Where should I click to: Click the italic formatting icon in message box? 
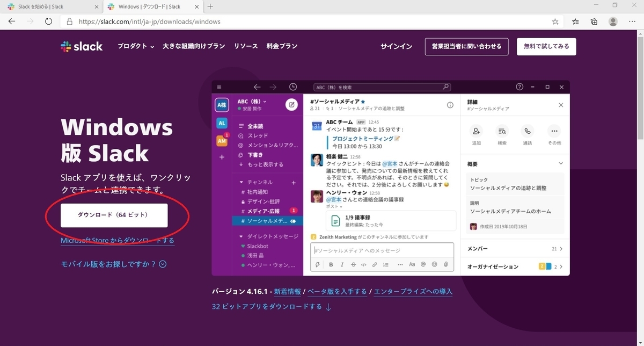(x=342, y=264)
